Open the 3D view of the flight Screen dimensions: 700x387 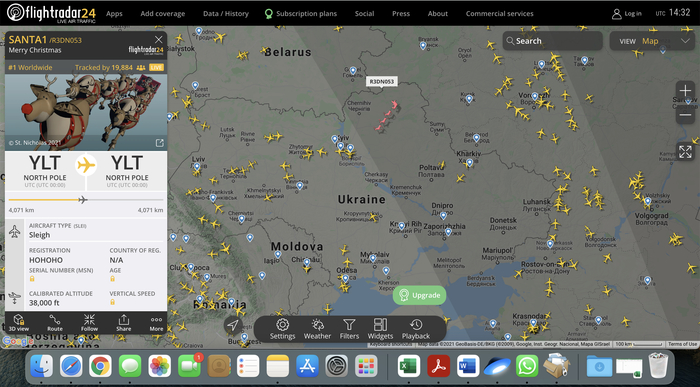coord(19,323)
